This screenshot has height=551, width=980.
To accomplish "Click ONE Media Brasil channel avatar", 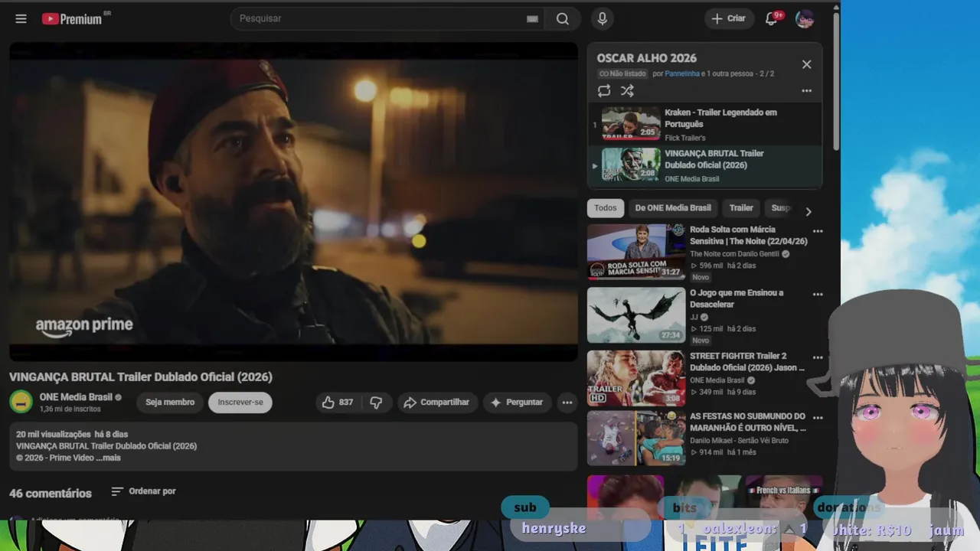I will point(21,402).
